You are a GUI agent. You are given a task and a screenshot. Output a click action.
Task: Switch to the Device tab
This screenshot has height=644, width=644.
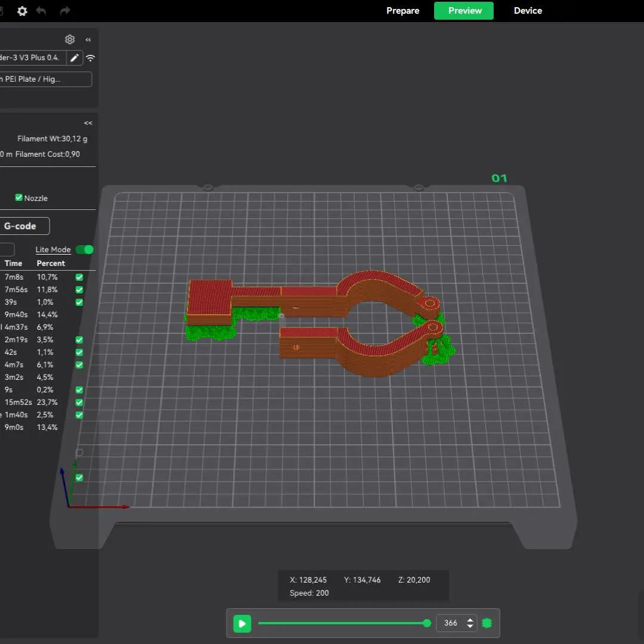[528, 11]
